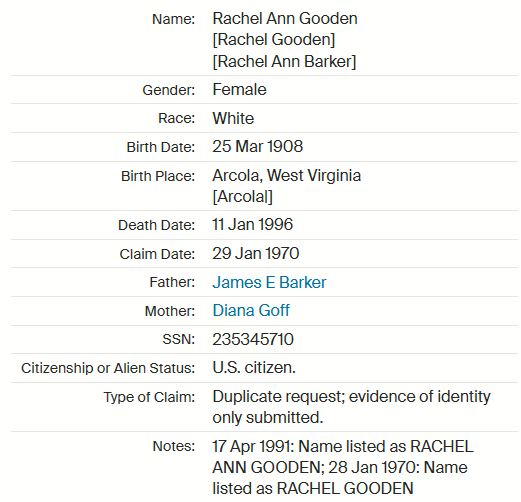The height and width of the screenshot is (502, 521).
Task: Click the birth place Arcola, West Virginia
Action: pos(287,175)
